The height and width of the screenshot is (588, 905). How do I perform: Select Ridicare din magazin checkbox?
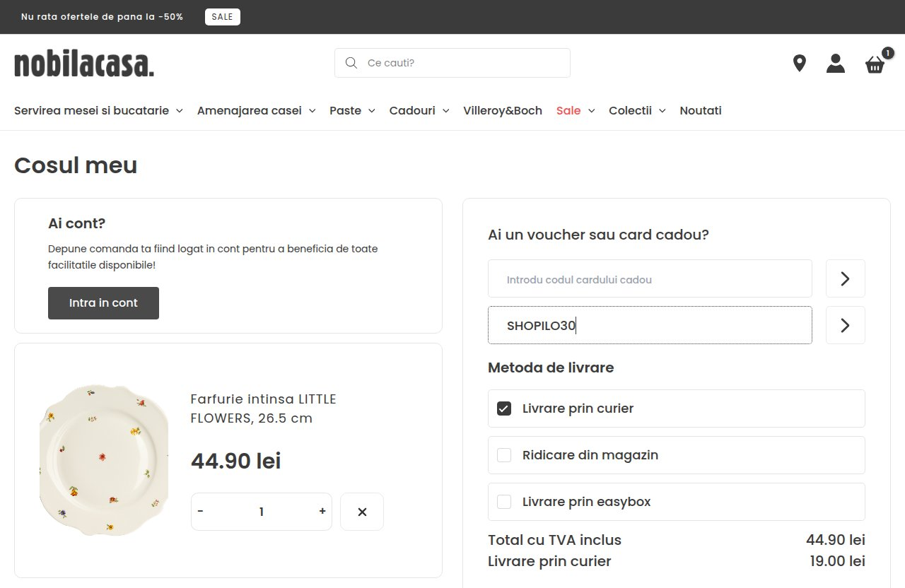pos(504,455)
